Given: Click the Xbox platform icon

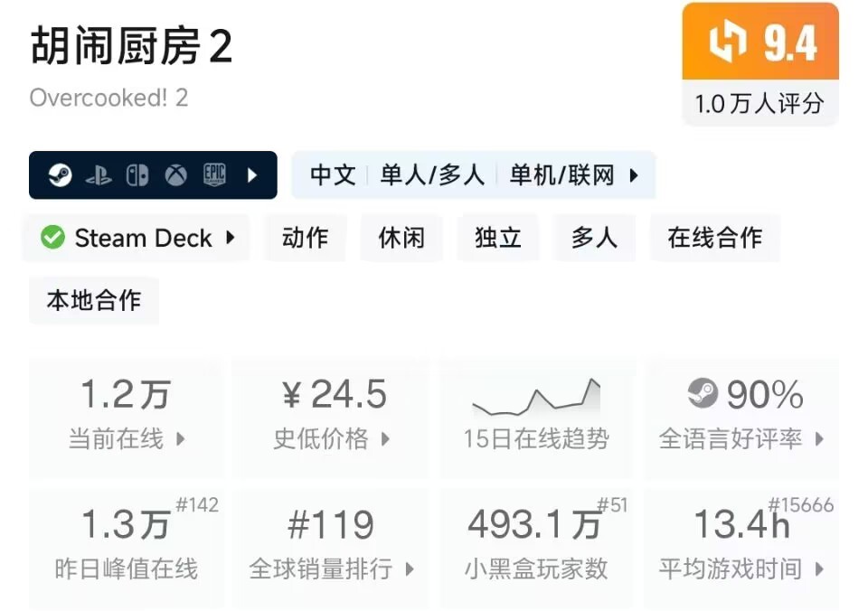Looking at the screenshot, I should (175, 175).
